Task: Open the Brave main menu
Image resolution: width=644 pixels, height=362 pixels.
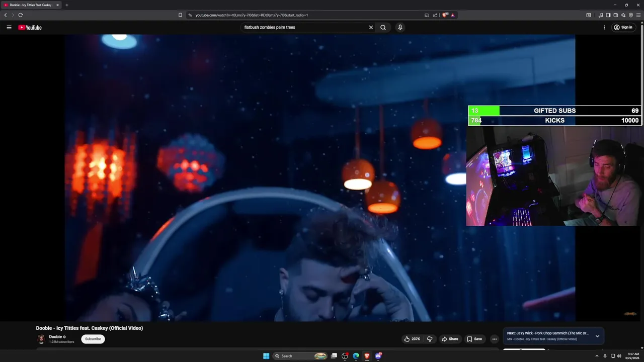Action: pyautogui.click(x=638, y=15)
